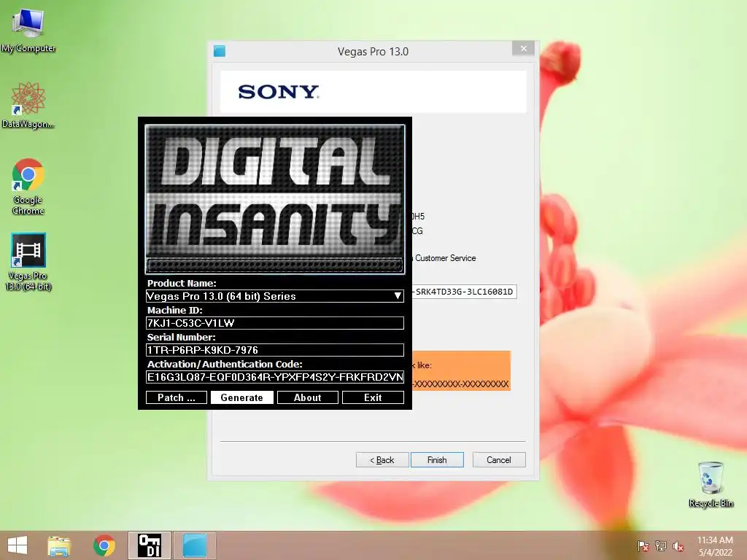Click the Machine ID field
The image size is (747, 560).
(x=275, y=323)
